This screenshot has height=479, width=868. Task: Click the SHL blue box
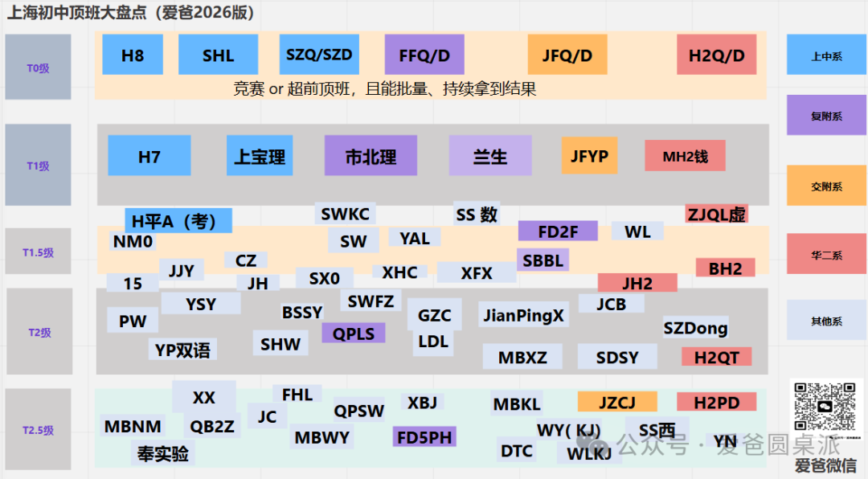(x=218, y=55)
